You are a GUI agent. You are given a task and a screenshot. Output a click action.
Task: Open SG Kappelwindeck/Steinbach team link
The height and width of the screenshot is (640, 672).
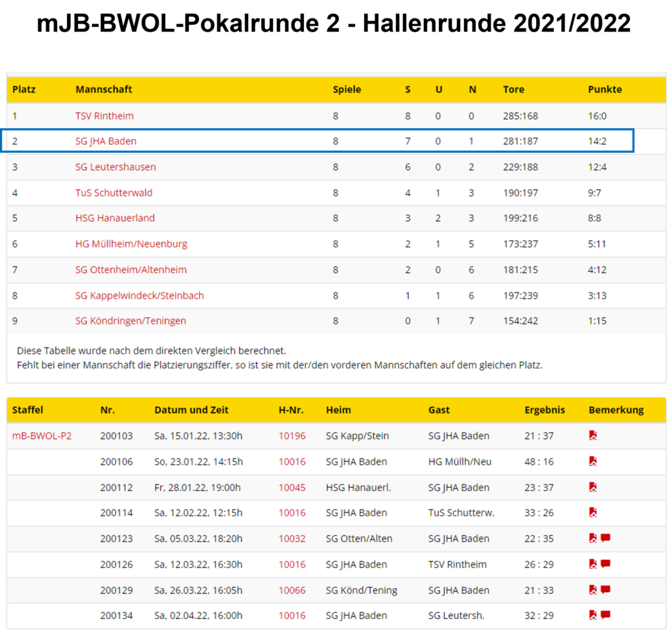click(x=139, y=295)
